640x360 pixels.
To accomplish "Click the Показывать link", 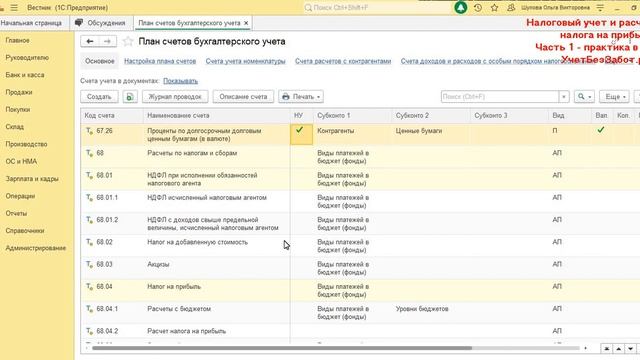I will 180,81.
